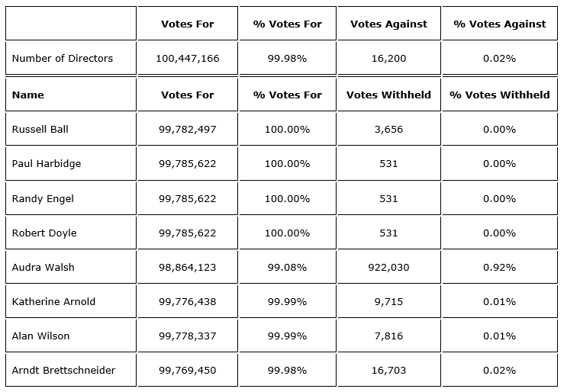This screenshot has width=567, height=392.
Task: Click Audra Walsh's 922,030 withheld votes
Action: 388,268
